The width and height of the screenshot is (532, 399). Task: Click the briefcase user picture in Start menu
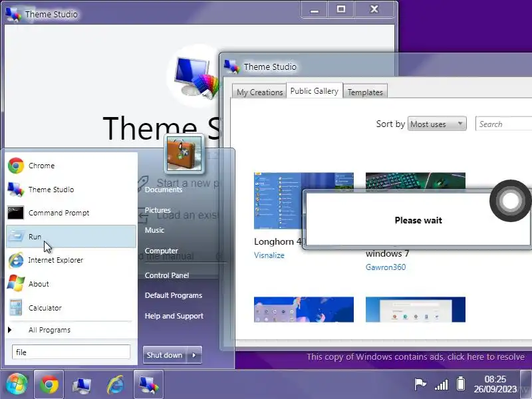tap(184, 154)
